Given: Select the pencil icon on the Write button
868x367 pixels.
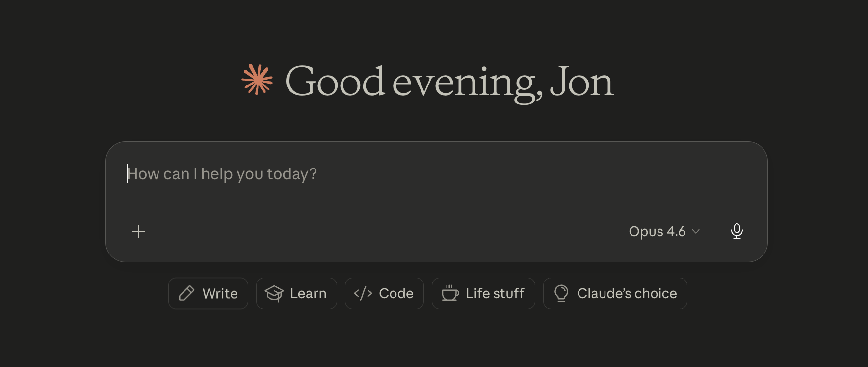Looking at the screenshot, I should [x=186, y=293].
